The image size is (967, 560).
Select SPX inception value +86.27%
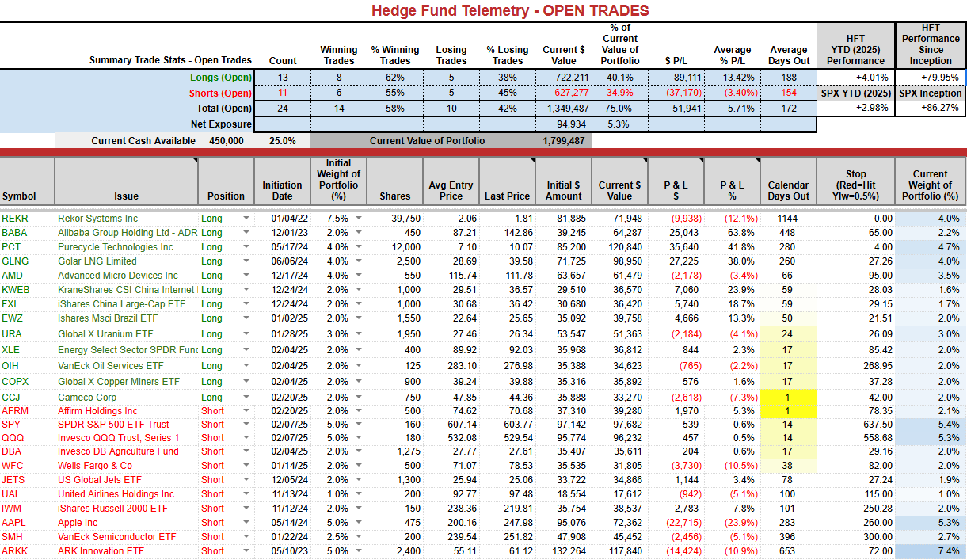click(x=930, y=109)
